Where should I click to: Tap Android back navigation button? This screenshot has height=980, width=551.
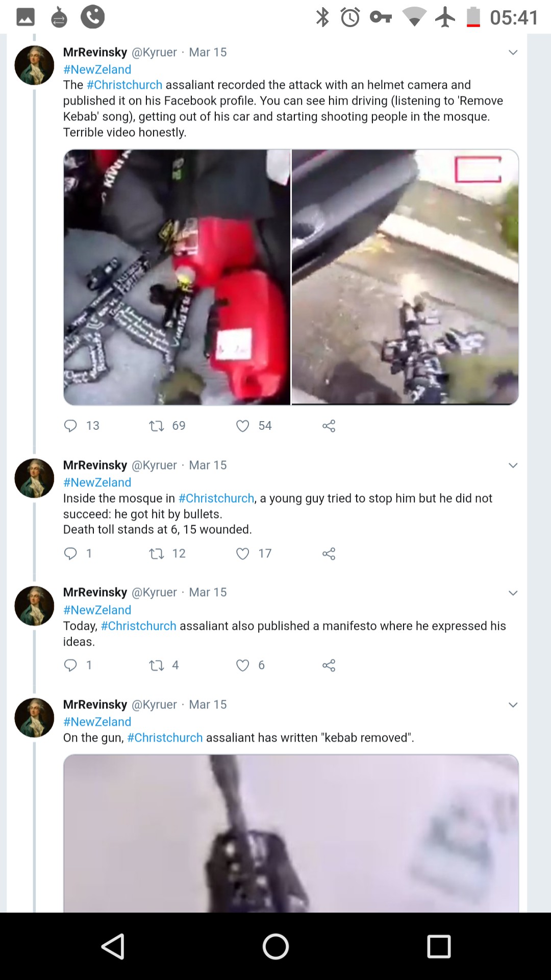113,946
